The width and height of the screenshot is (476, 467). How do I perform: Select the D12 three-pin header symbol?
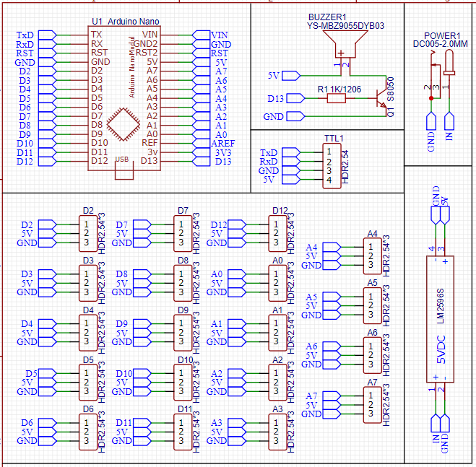[277, 234]
